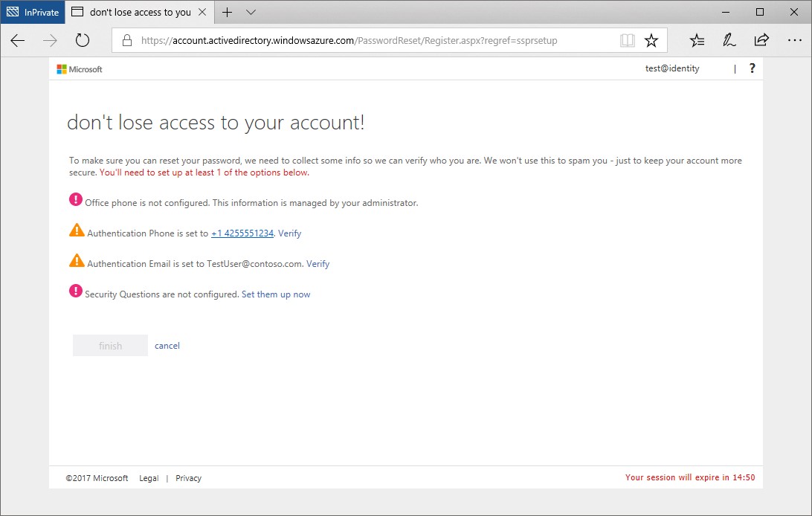The width and height of the screenshot is (812, 516).
Task: Click the Security Questions error icon
Action: [76, 291]
